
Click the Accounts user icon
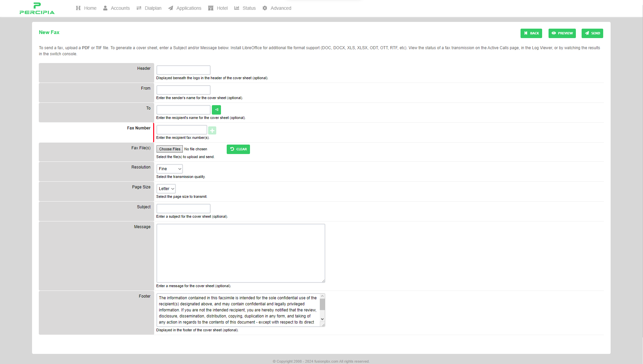pyautogui.click(x=105, y=8)
